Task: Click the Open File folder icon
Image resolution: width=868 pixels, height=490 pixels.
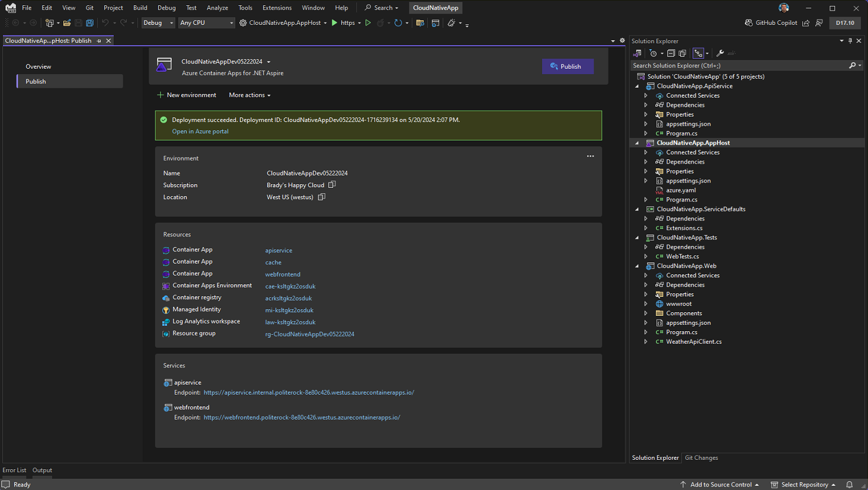Action: coord(67,23)
